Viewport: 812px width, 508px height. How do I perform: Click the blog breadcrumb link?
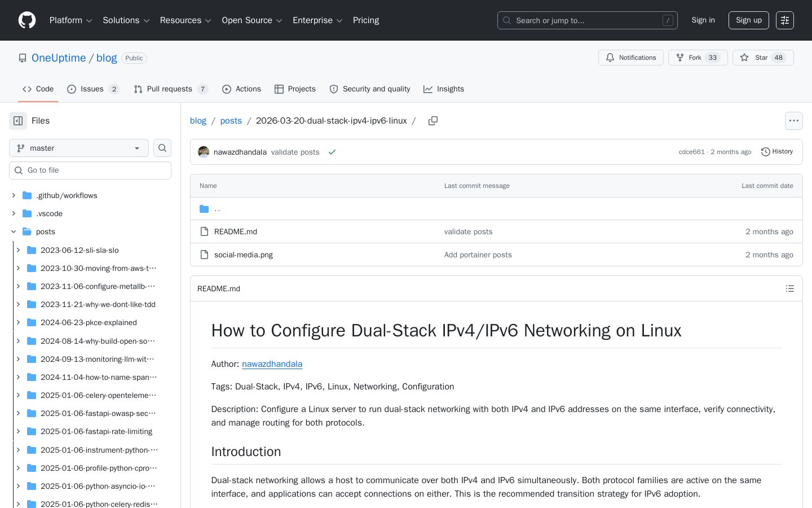(198, 121)
